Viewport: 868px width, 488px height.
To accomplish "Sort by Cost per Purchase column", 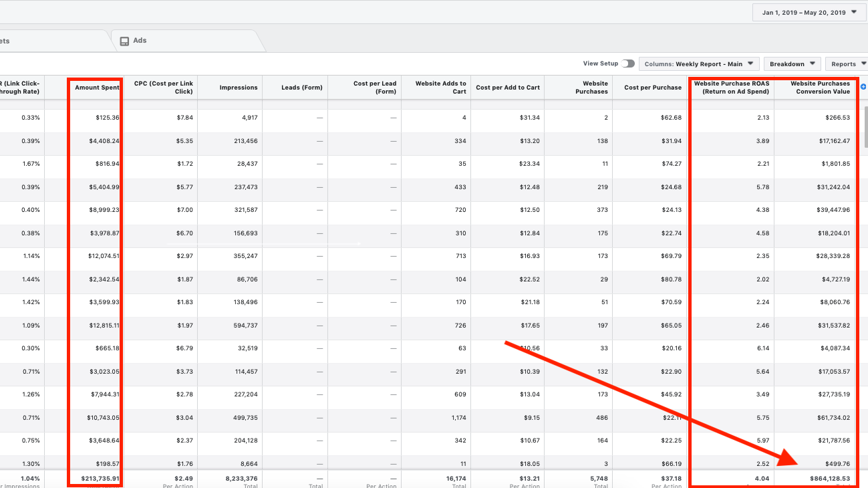I will [x=652, y=88].
